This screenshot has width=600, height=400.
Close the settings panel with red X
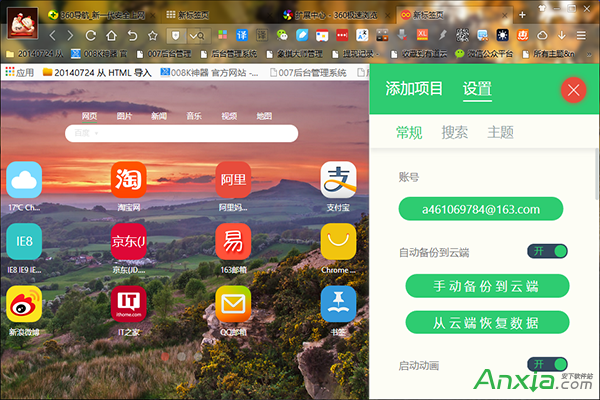click(573, 90)
